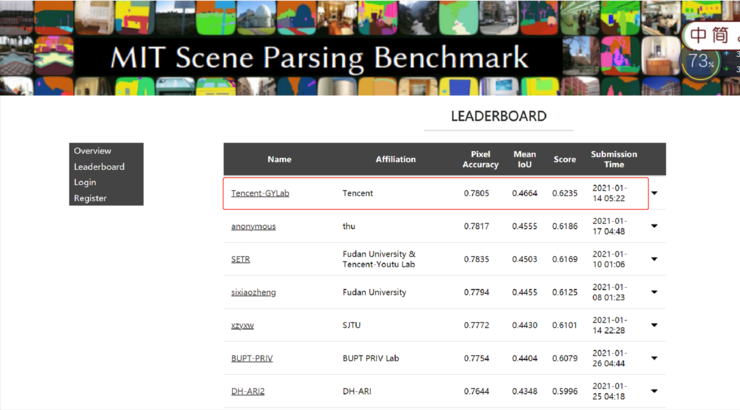This screenshot has height=410, width=740.
Task: Expand the BUPT-PRIV row arrow
Action: coord(654,358)
